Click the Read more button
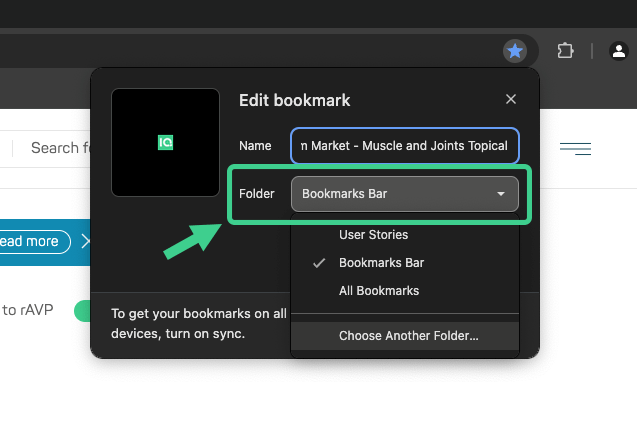637x423 pixels. [35, 242]
